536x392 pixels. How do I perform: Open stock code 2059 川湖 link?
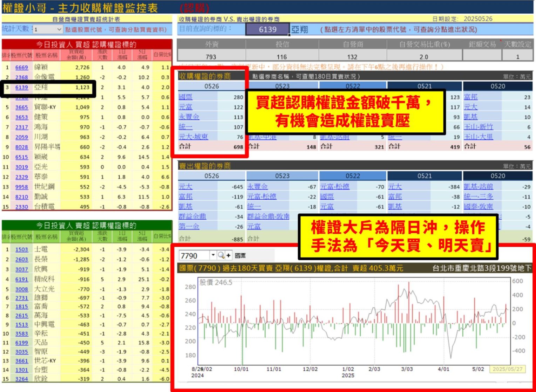tap(21, 137)
